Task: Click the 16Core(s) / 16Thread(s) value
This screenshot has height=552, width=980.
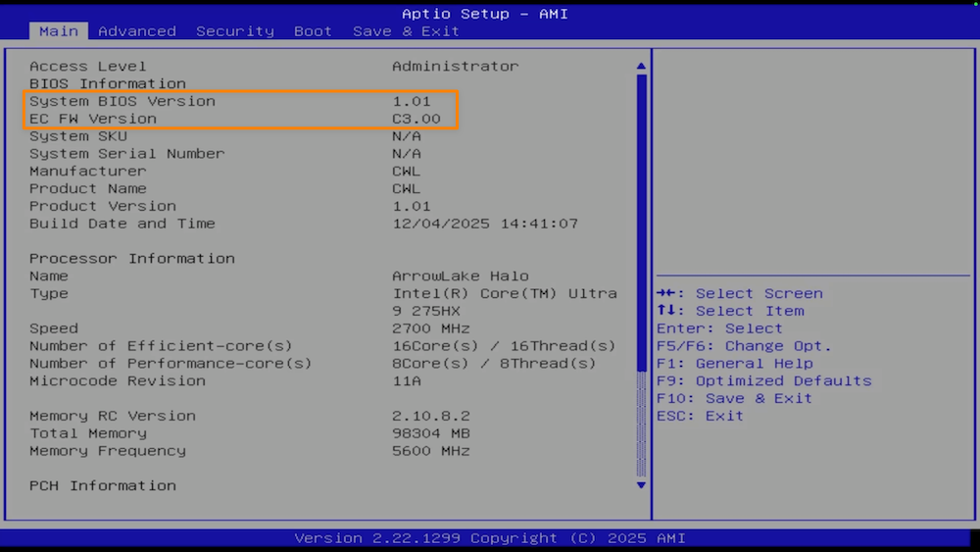Action: coord(504,346)
